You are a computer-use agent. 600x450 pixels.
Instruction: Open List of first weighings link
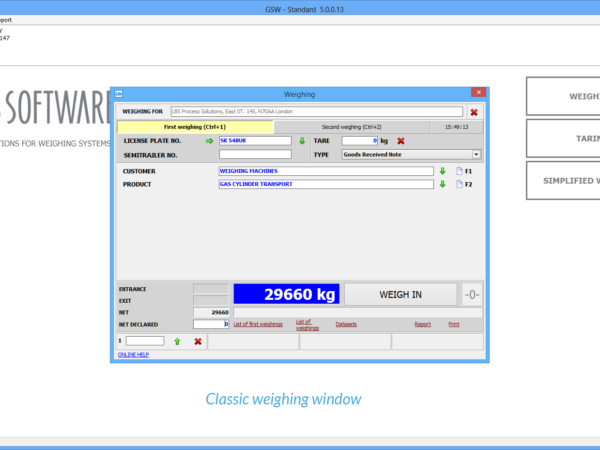coord(258,324)
